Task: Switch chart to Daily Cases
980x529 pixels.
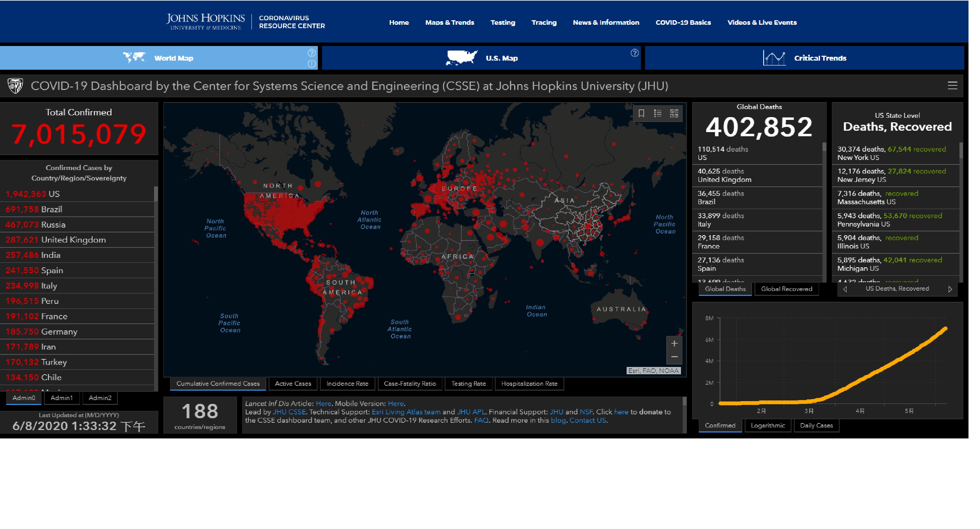Action: tap(817, 426)
